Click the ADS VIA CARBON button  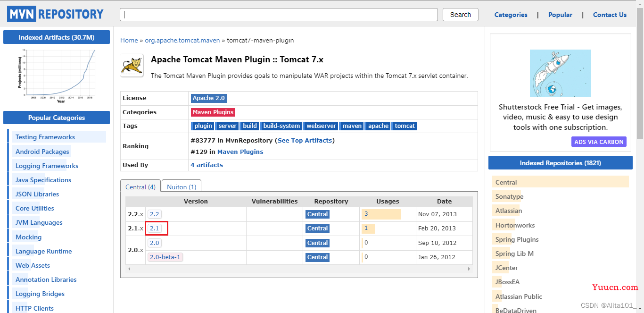tap(599, 142)
